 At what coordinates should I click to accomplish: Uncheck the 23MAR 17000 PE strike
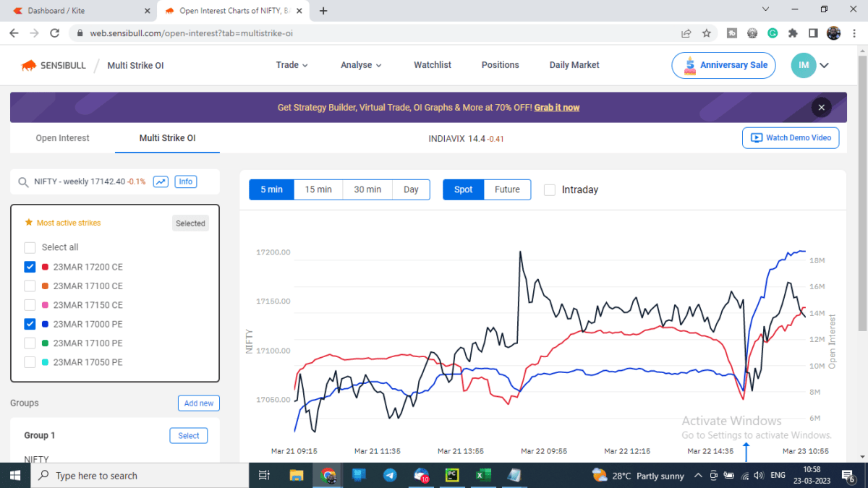pyautogui.click(x=29, y=324)
